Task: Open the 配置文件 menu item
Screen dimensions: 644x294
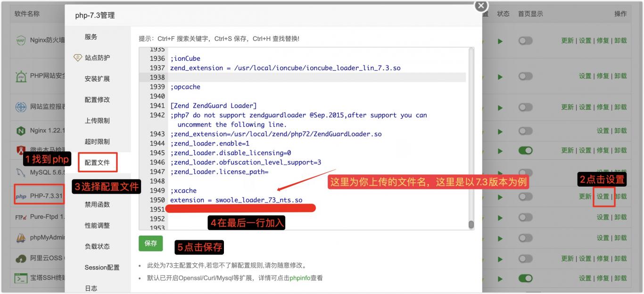Action: tap(97, 163)
